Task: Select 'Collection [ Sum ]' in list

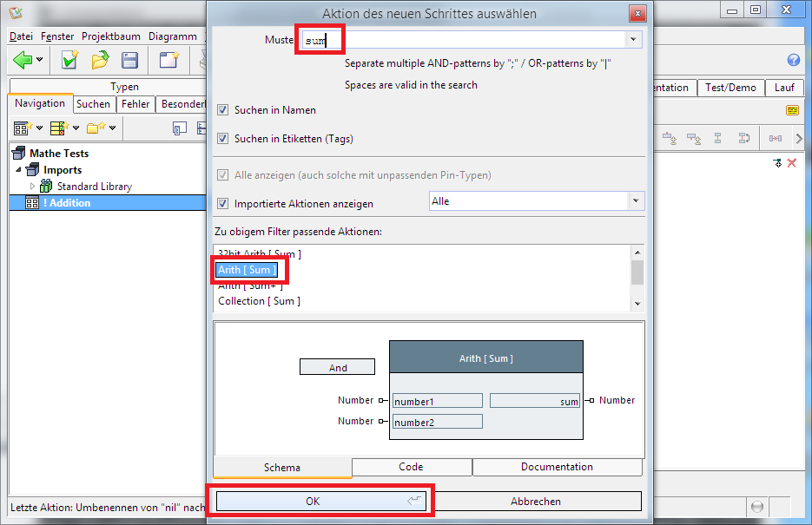Action: coord(259,301)
